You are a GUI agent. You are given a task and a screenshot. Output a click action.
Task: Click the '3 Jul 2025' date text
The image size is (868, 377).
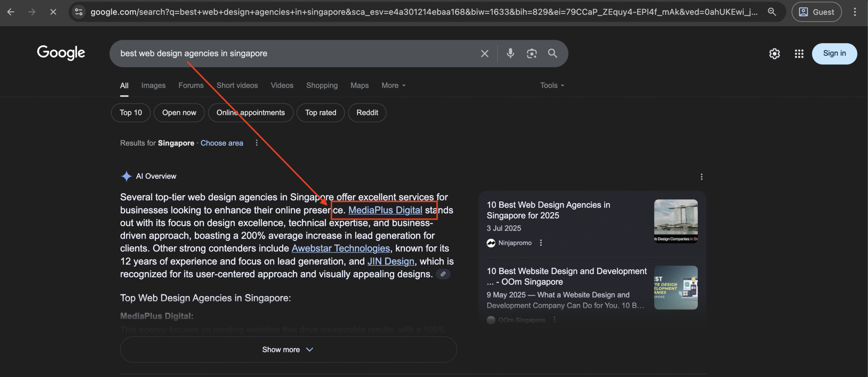click(x=504, y=229)
